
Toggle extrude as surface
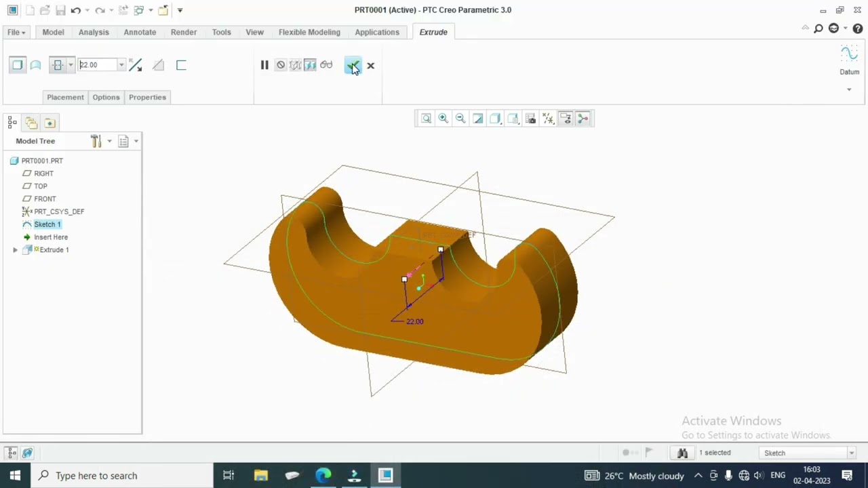pos(35,65)
